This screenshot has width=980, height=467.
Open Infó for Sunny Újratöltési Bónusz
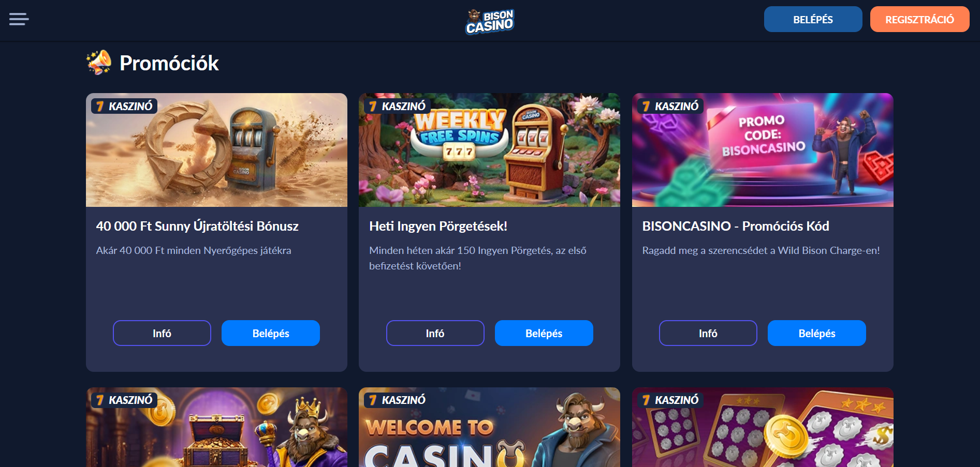point(162,333)
